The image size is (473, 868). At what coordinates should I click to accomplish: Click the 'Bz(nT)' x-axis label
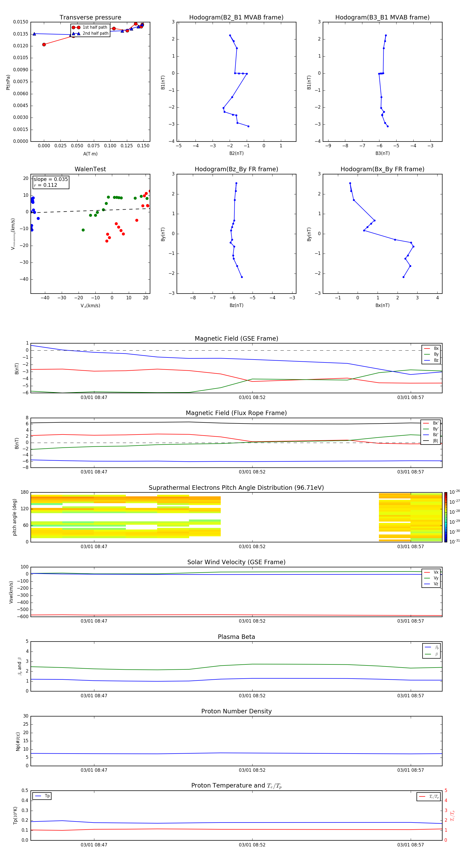[x=236, y=305]
